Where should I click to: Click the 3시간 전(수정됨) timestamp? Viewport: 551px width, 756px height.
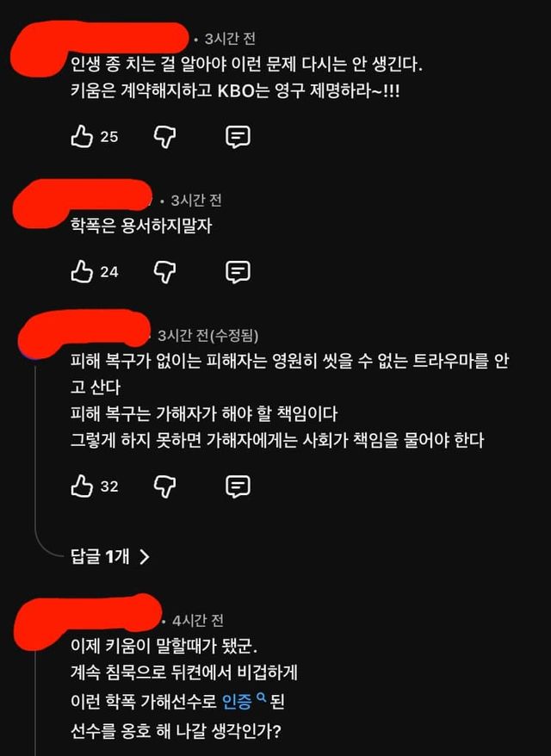click(207, 335)
